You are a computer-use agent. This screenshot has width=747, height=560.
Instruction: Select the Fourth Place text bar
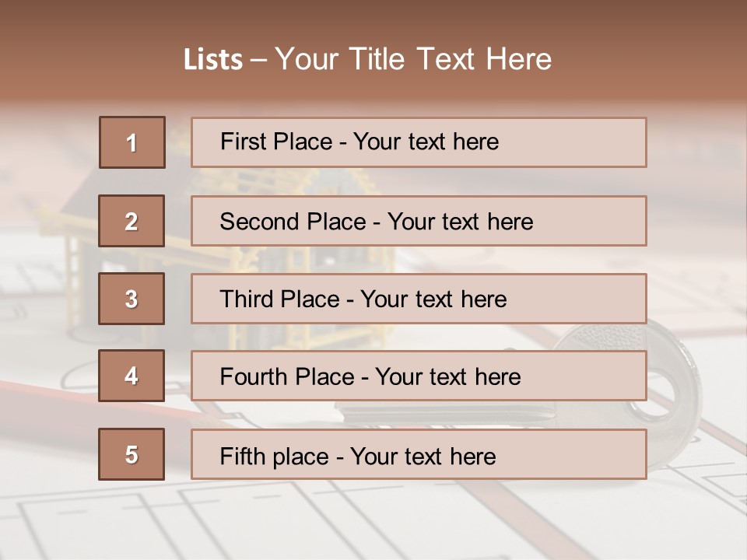tap(419, 376)
